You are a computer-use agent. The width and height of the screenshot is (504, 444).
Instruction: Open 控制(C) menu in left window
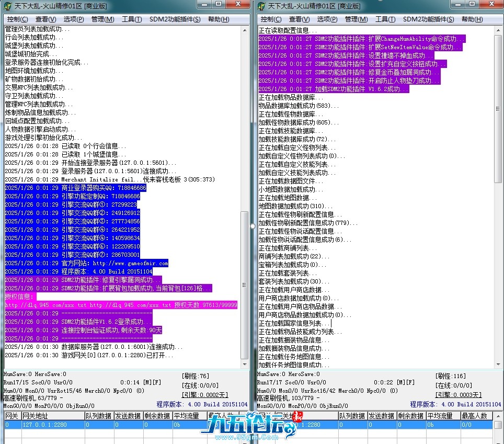[17, 19]
